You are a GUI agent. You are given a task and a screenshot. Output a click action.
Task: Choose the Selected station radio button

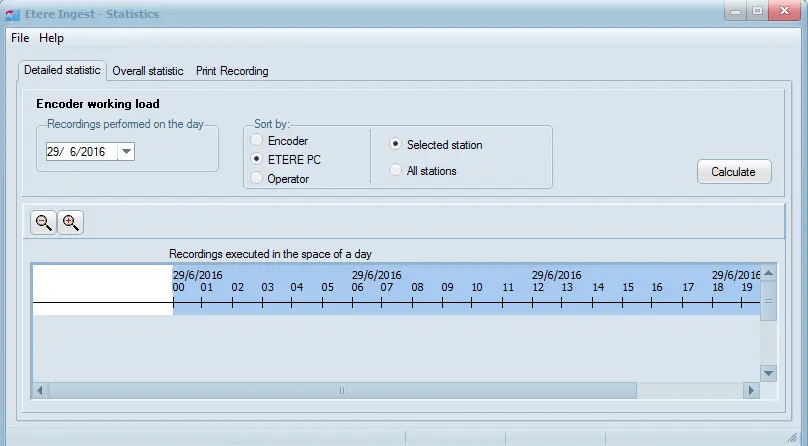click(396, 145)
